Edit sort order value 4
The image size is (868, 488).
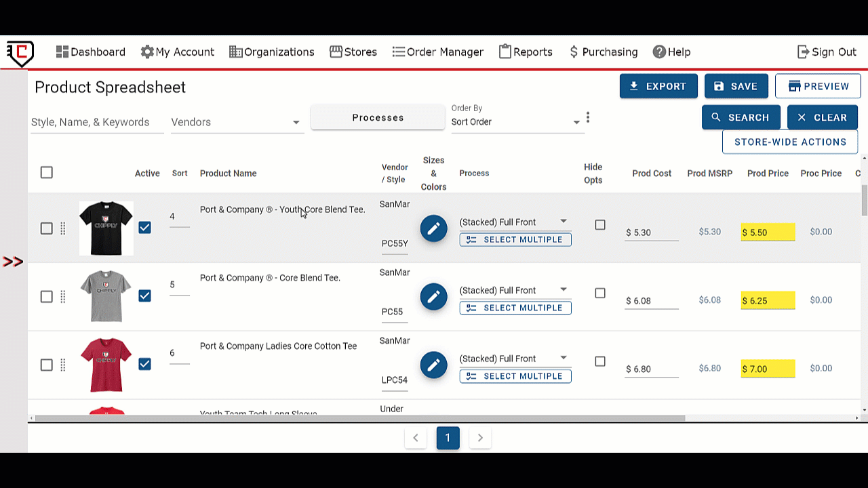179,217
